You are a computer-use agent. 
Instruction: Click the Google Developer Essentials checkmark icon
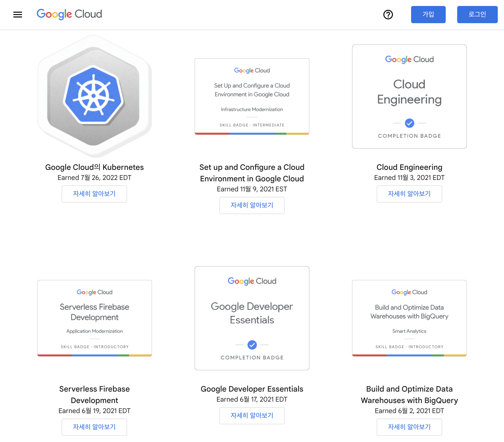point(252,345)
